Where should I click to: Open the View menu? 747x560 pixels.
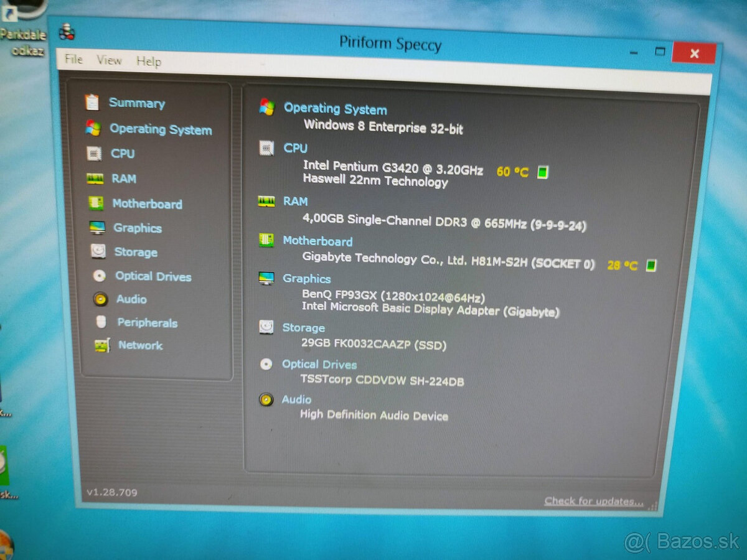pos(109,60)
